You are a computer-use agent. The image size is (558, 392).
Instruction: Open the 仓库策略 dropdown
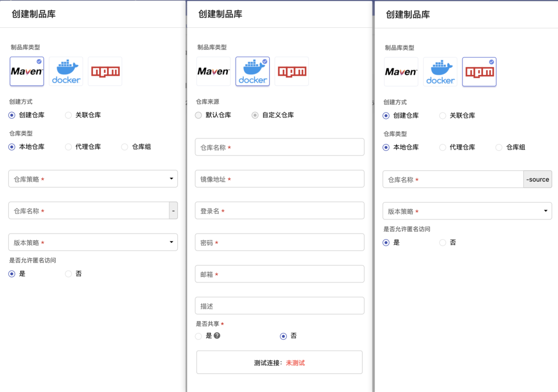(93, 179)
